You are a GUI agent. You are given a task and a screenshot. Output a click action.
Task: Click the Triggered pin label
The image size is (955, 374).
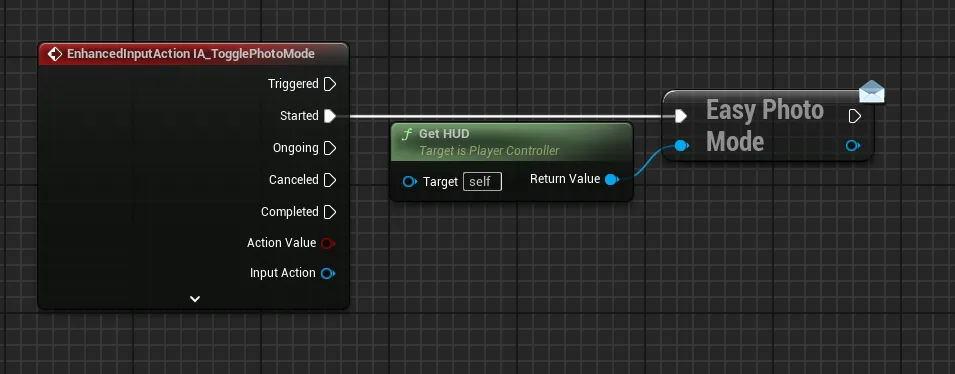click(x=293, y=84)
